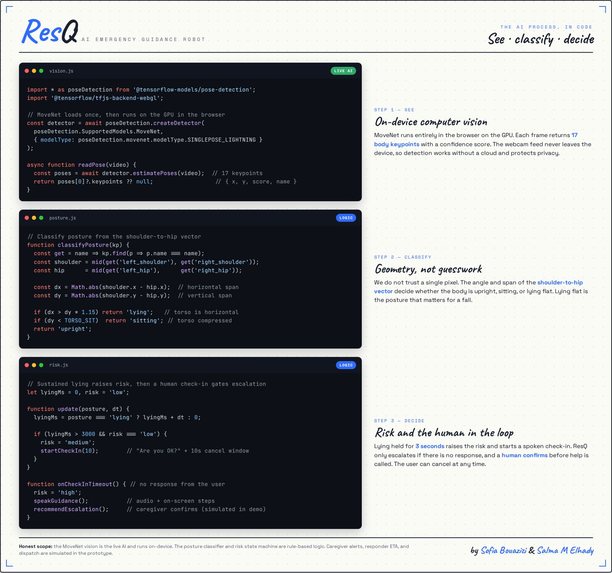Click the yellow dot in the vision.js window
This screenshot has width=612, height=573.
pos(34,71)
